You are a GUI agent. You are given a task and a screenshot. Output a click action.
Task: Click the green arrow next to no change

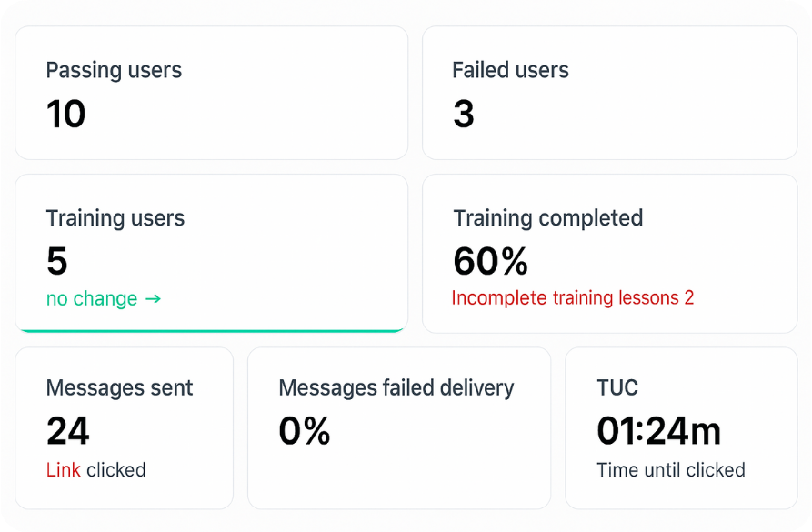point(151,298)
